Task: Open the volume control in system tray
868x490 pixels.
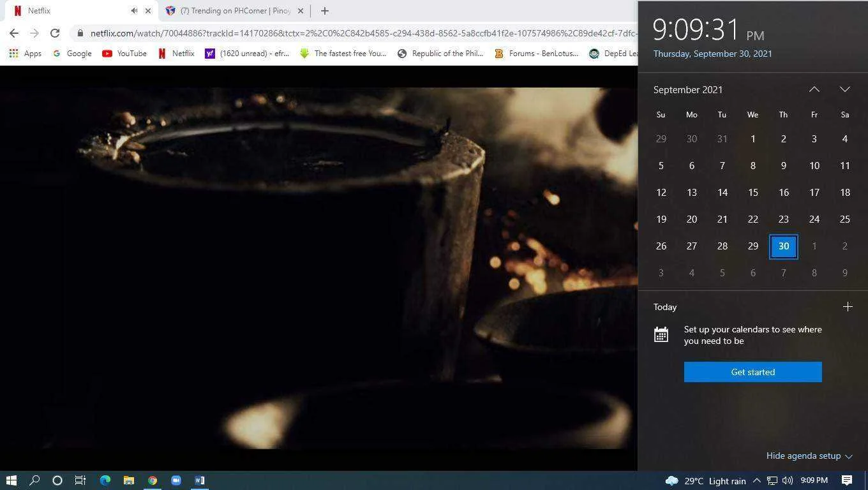Action: pyautogui.click(x=788, y=480)
